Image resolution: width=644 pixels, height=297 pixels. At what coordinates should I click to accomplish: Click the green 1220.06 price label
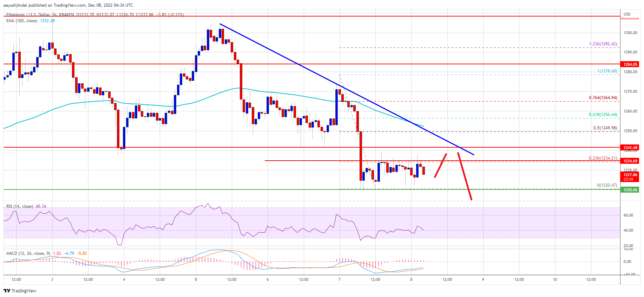(630, 190)
